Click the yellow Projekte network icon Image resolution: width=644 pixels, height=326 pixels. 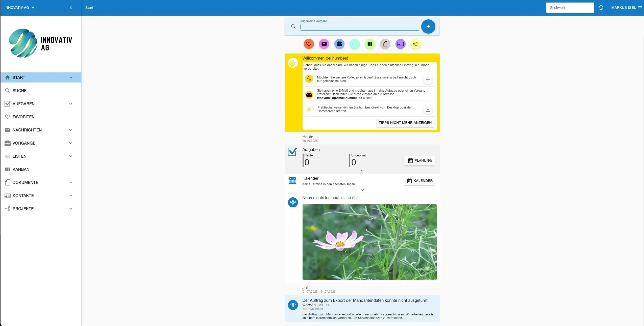pyautogui.click(x=416, y=44)
